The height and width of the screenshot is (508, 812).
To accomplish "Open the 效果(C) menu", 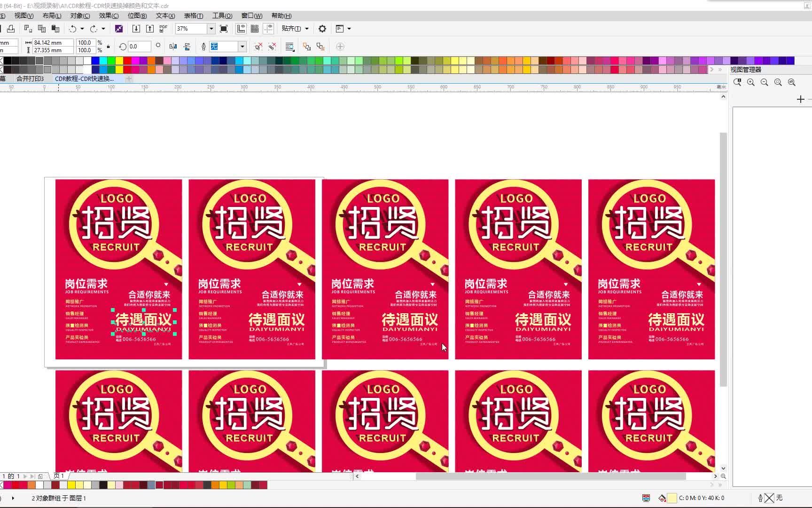I will click(x=109, y=16).
